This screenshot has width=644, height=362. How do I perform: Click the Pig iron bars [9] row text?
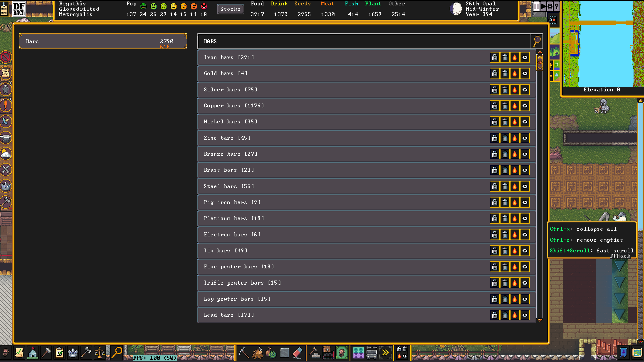pos(232,202)
